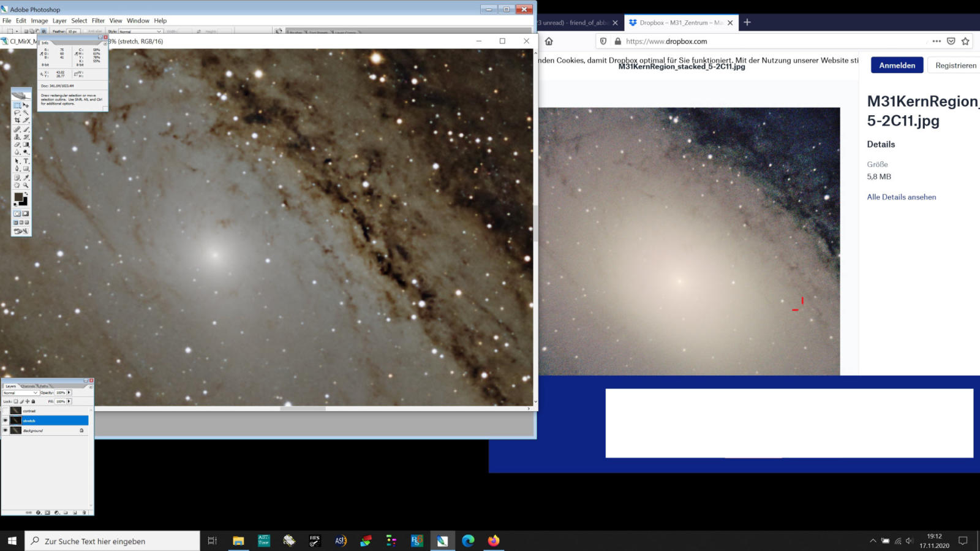Choose the Hand tool

pyautogui.click(x=17, y=185)
